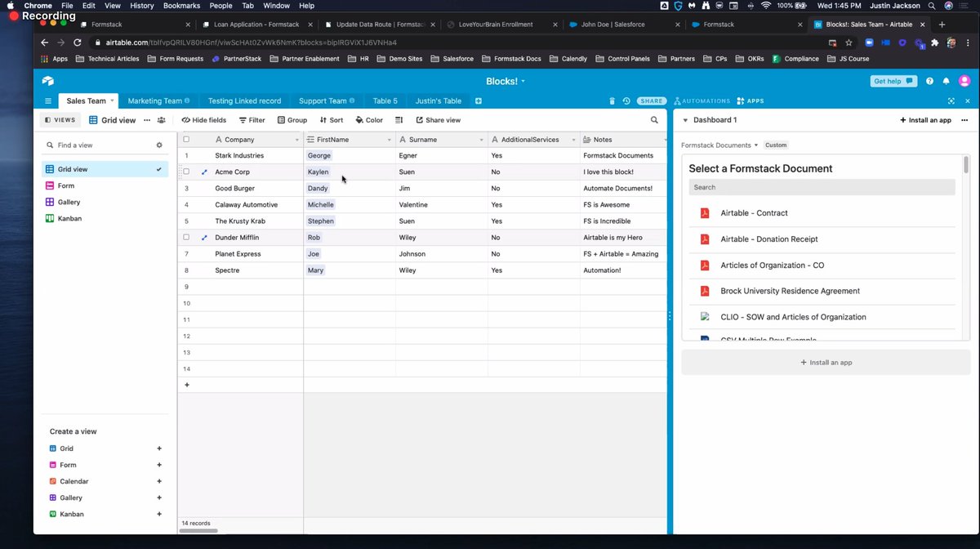The height and width of the screenshot is (549, 980).
Task: Open the AUTOMATIONS panel
Action: tap(702, 101)
